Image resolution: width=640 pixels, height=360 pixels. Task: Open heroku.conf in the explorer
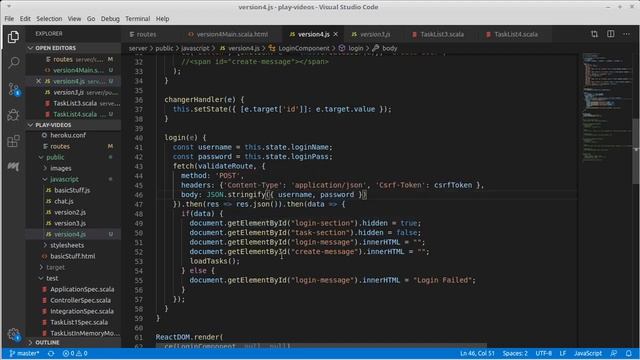pyautogui.click(x=68, y=135)
